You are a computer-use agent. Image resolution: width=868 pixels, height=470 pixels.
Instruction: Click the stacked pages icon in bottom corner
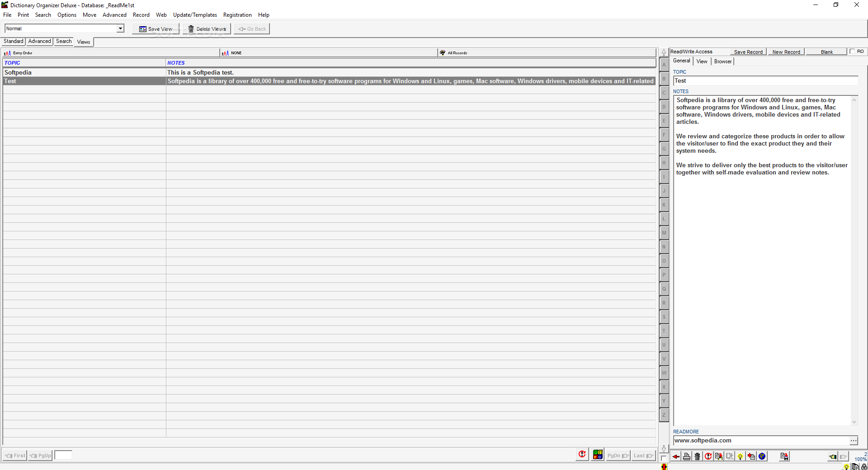[x=855, y=467]
